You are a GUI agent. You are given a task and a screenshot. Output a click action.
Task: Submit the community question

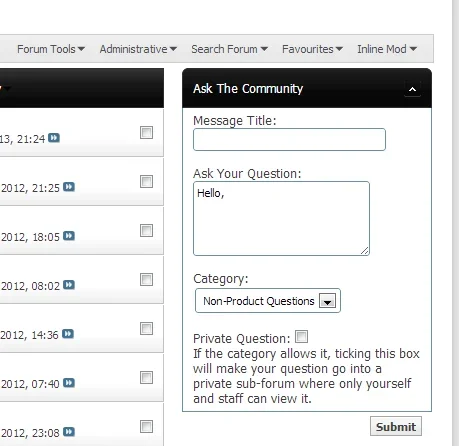pos(396,426)
